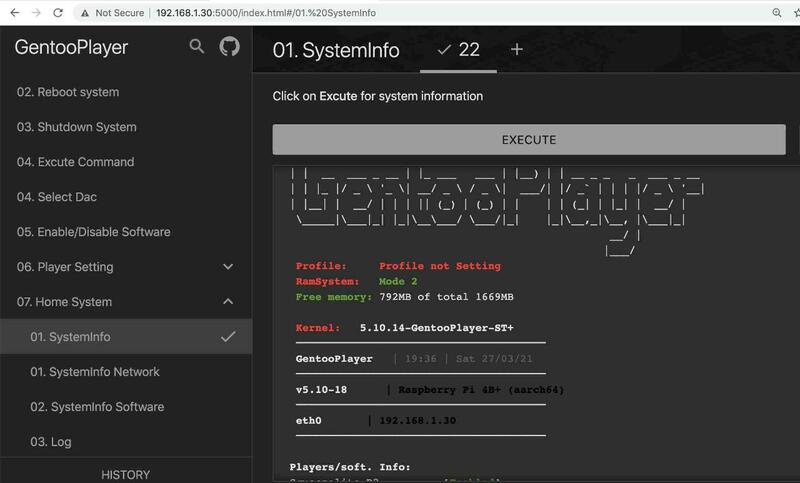Click the plus icon to add tab
800x483 pixels.
coord(516,49)
